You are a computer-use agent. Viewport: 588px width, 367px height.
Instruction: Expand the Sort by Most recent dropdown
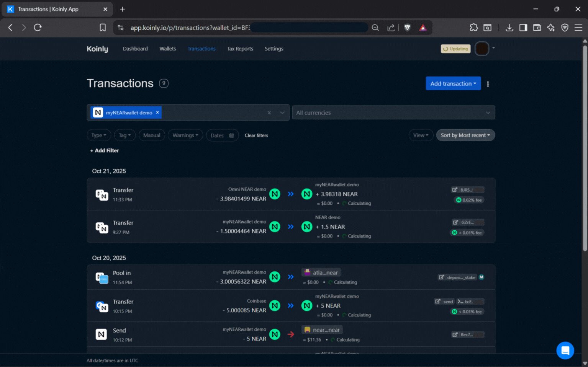click(x=465, y=135)
